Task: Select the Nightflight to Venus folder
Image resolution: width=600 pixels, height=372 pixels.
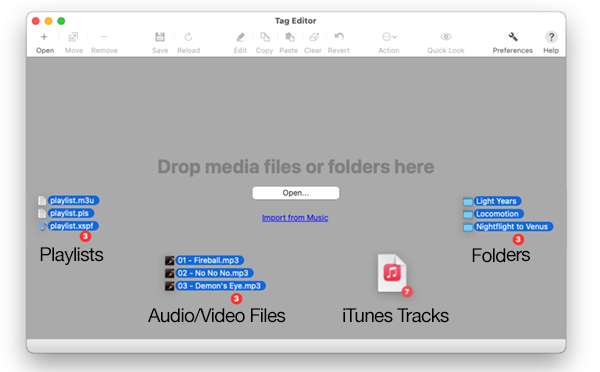Action: [x=513, y=227]
